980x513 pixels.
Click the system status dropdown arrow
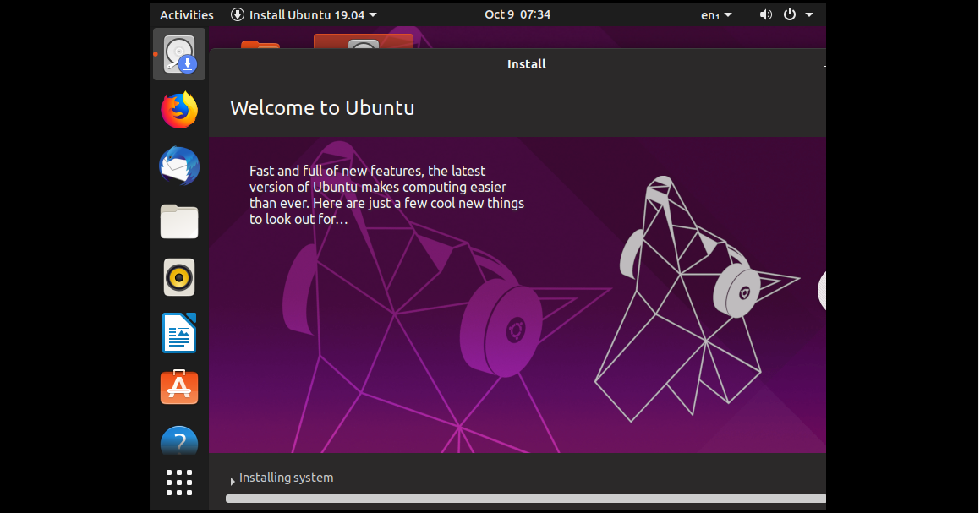point(808,14)
